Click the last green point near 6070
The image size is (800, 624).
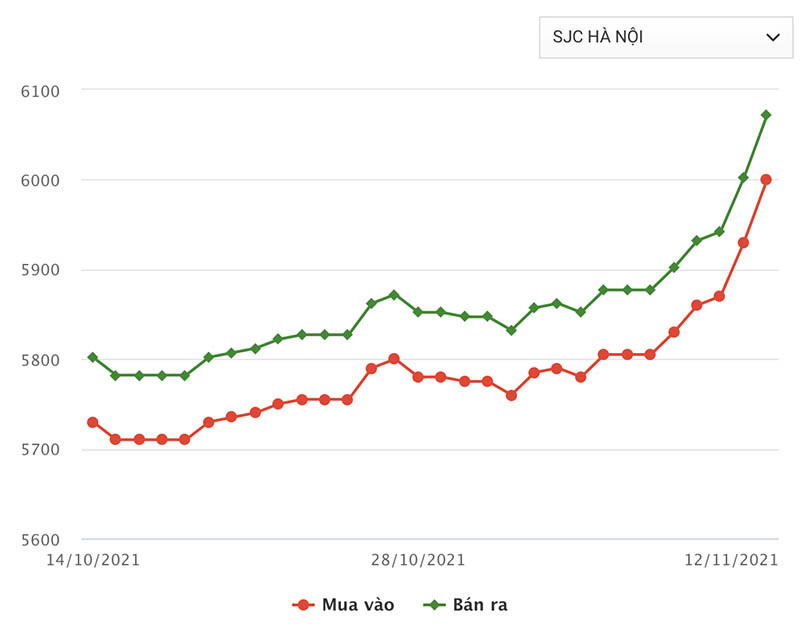(766, 115)
